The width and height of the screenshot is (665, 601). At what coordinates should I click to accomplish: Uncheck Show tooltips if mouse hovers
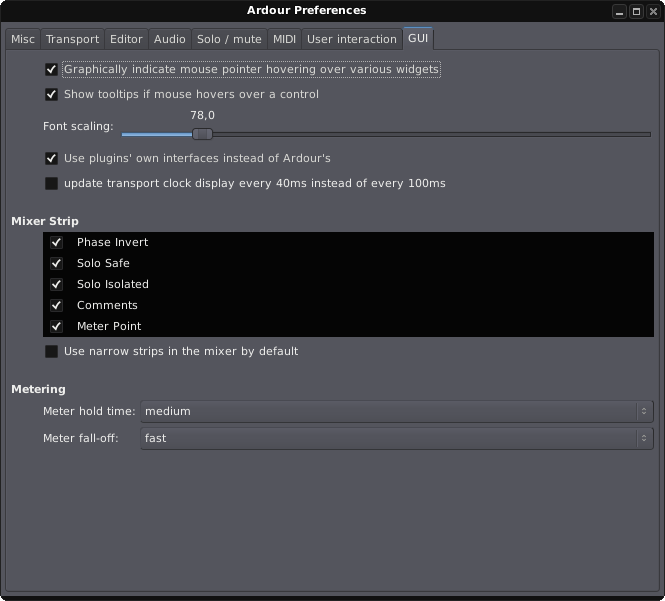coord(51,94)
